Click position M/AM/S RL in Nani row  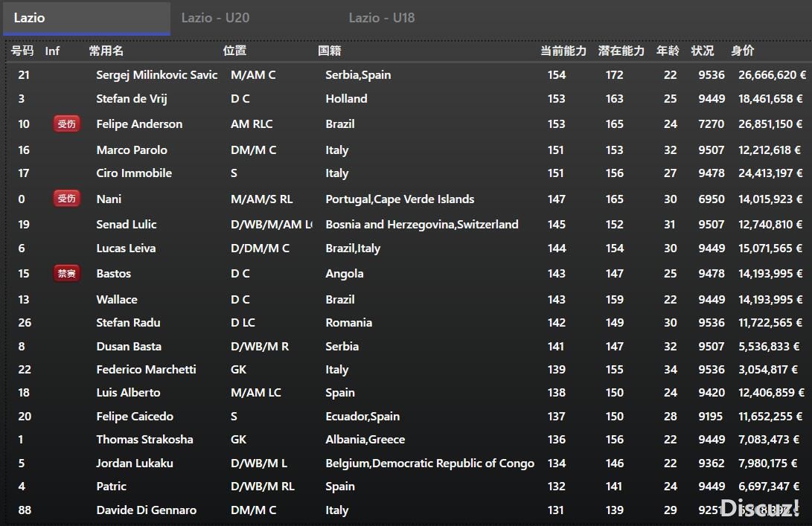click(261, 199)
